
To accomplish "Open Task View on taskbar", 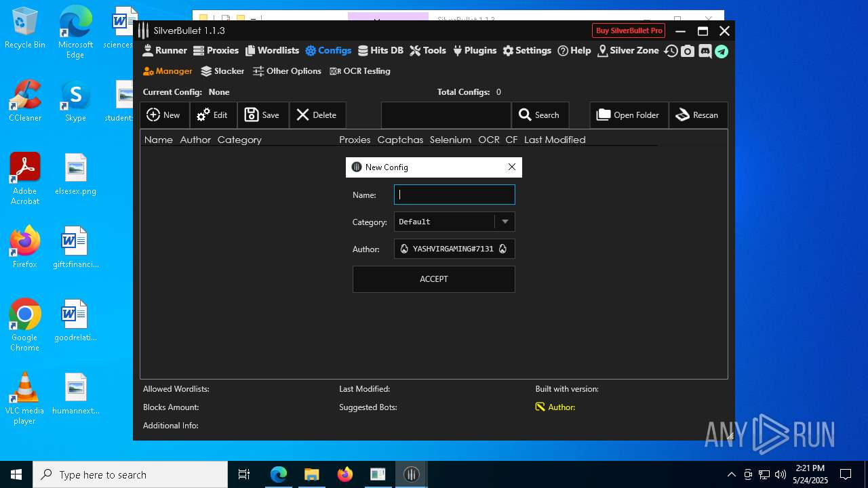I will (x=244, y=474).
